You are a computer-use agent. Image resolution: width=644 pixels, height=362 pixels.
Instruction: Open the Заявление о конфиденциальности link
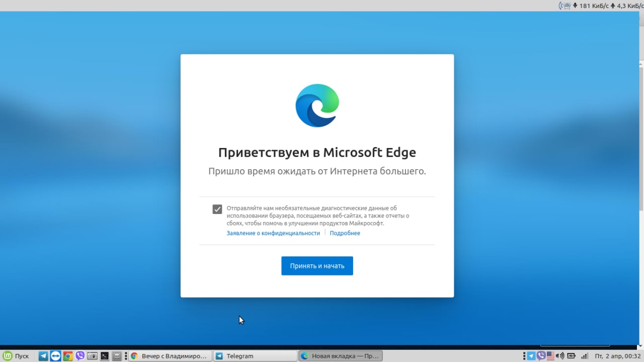(273, 233)
